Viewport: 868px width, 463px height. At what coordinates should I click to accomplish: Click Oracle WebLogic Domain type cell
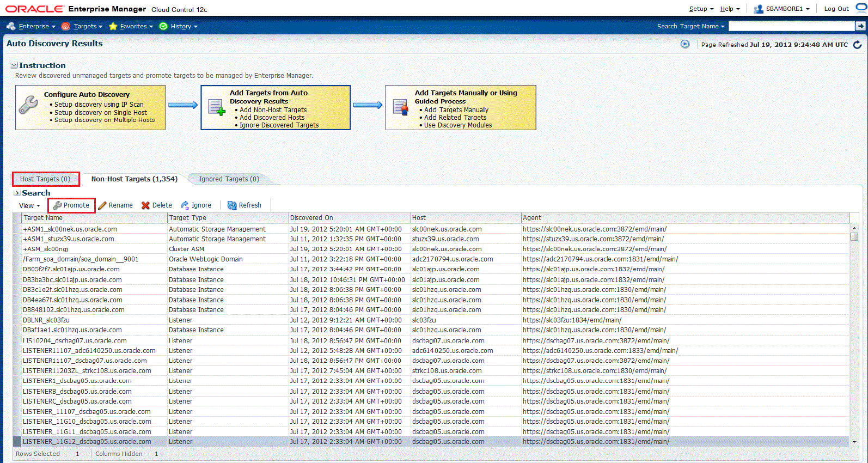[x=206, y=259]
